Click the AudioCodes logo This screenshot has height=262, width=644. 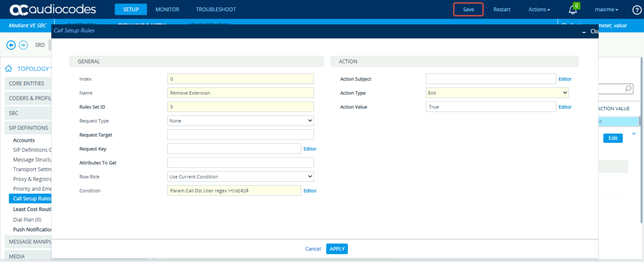[x=53, y=9]
